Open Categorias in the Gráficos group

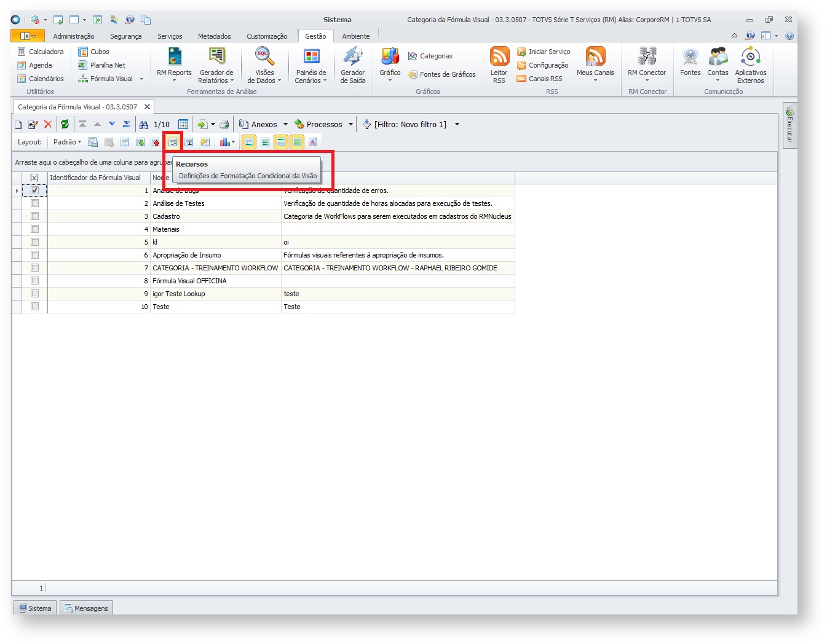click(x=430, y=56)
